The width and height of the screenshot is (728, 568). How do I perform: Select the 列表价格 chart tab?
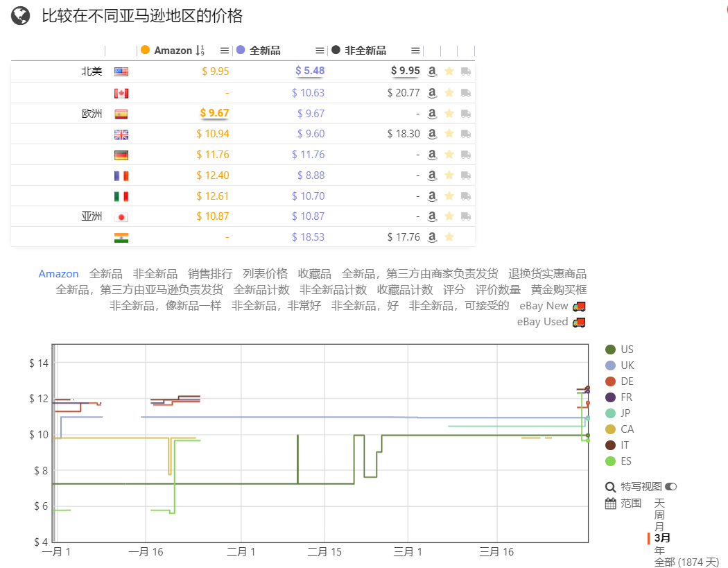(265, 273)
